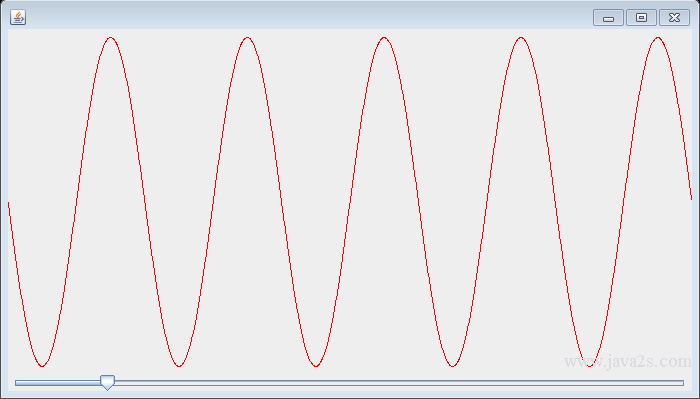This screenshot has width=700, height=399.
Task: Click the last peak near the right edge
Action: pyautogui.click(x=658, y=38)
